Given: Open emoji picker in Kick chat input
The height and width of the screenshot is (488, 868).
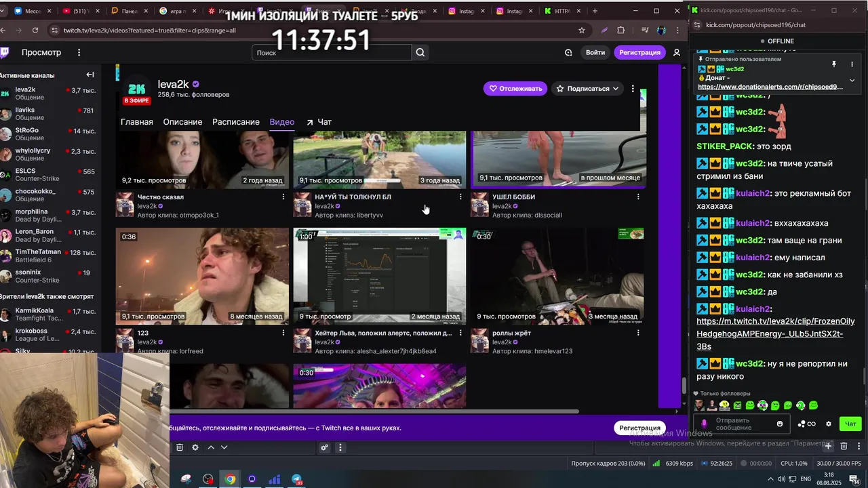Looking at the screenshot, I should (x=780, y=424).
